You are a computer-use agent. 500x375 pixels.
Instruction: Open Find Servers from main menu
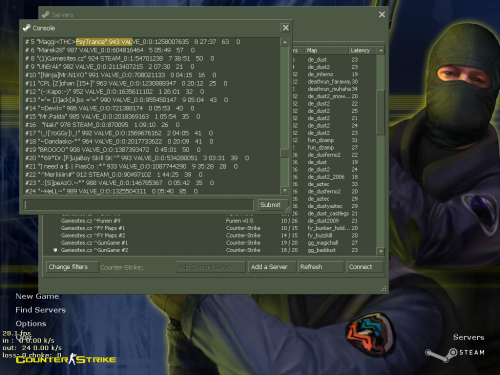pyautogui.click(x=40, y=310)
